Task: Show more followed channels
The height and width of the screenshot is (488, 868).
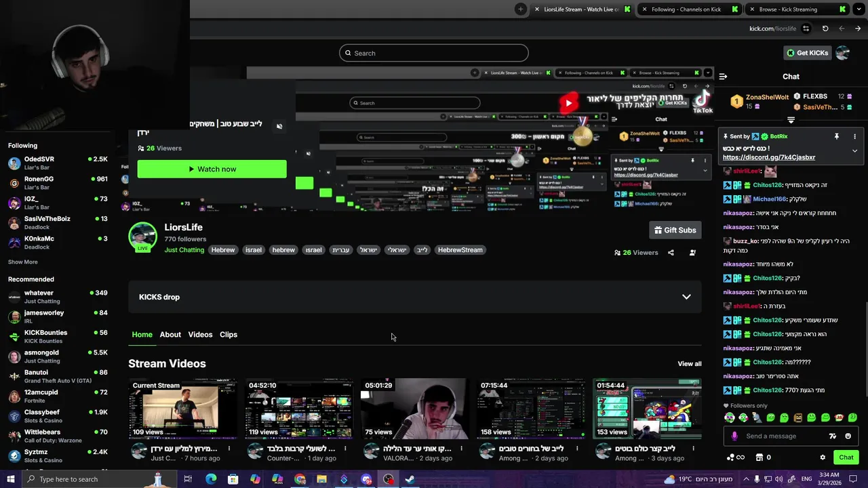Action: pos(23,262)
